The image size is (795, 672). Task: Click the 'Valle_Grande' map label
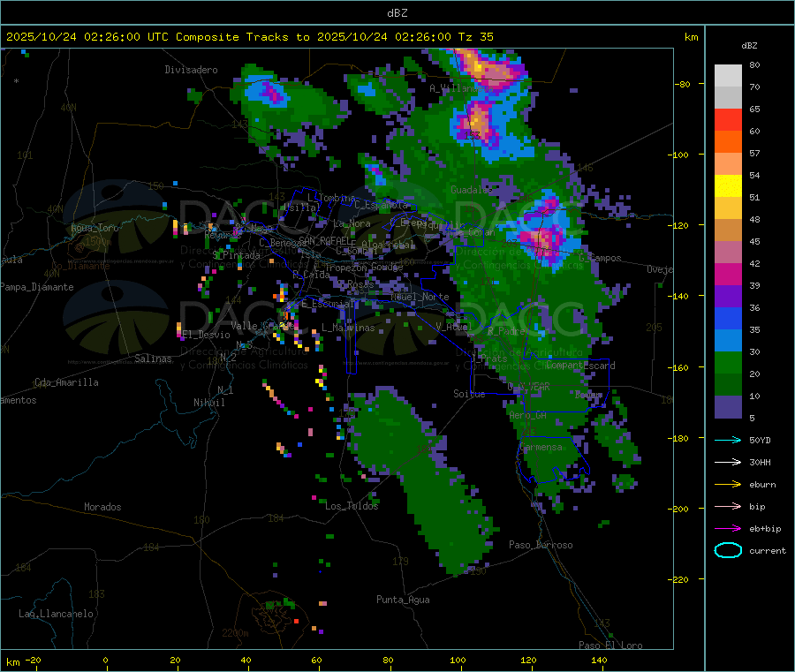262,326
